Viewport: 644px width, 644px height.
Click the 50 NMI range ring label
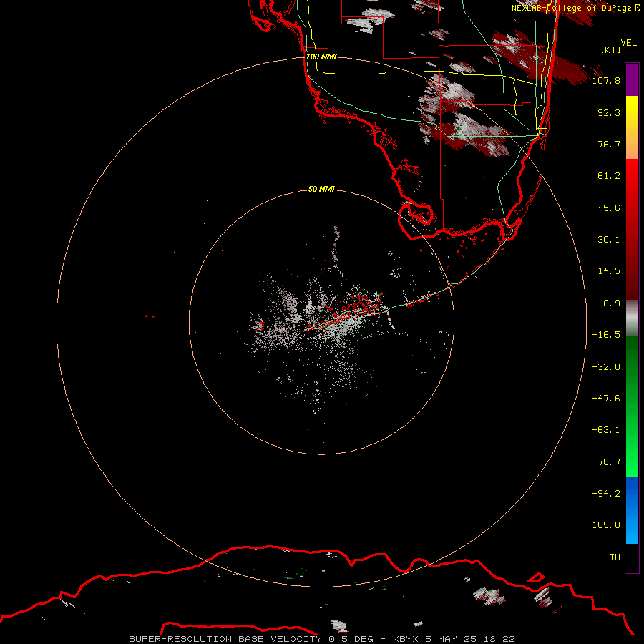click(321, 189)
